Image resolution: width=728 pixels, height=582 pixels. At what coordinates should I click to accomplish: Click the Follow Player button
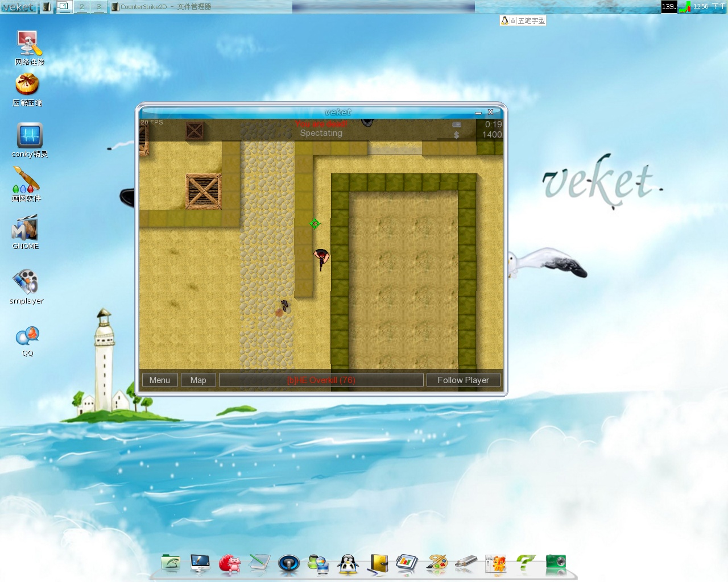pos(464,380)
